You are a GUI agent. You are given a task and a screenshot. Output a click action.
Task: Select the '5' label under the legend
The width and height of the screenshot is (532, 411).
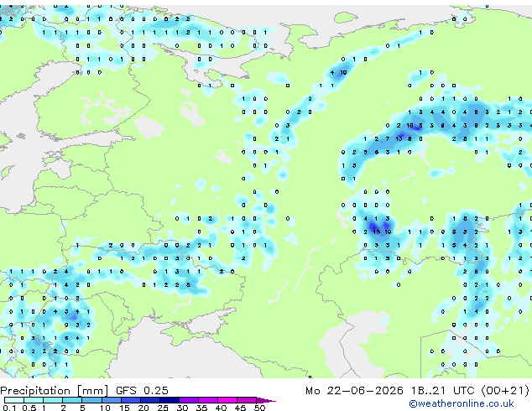(82, 408)
